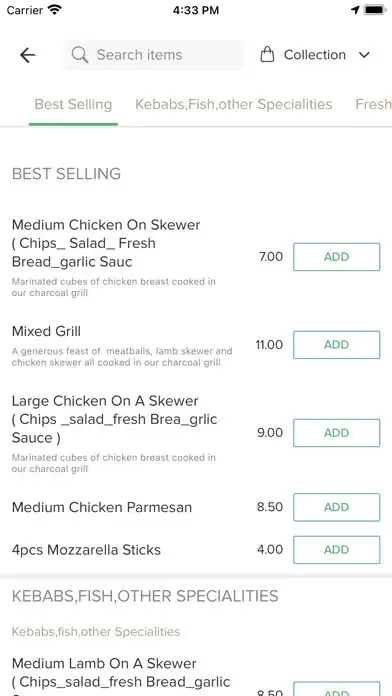This screenshot has height=696, width=392.
Task: Tap the back arrow icon
Action: click(x=28, y=55)
